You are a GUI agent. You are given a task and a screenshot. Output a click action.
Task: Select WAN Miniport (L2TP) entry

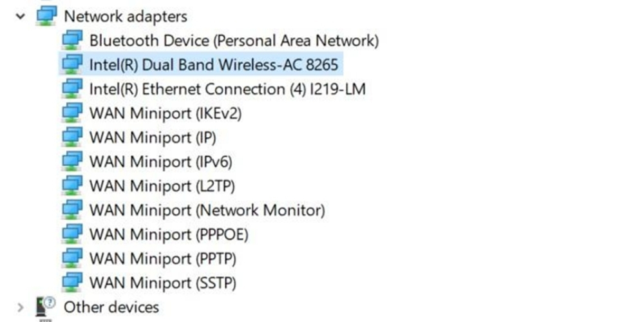click(x=162, y=186)
